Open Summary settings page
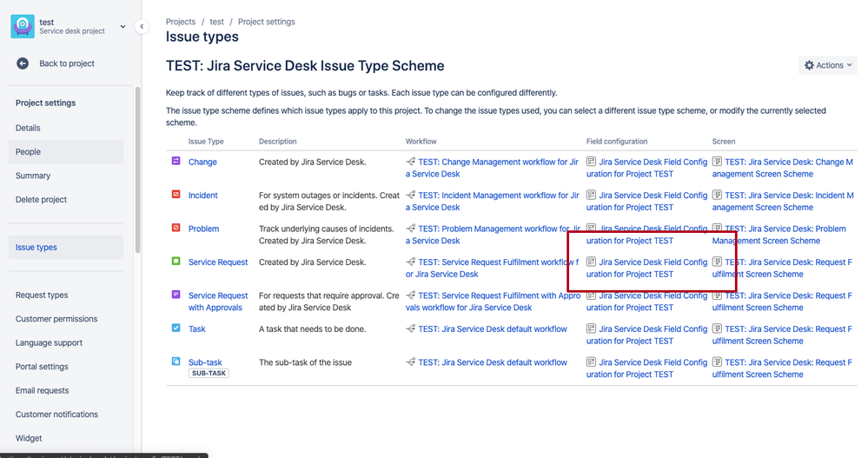The image size is (868, 458). (x=33, y=176)
